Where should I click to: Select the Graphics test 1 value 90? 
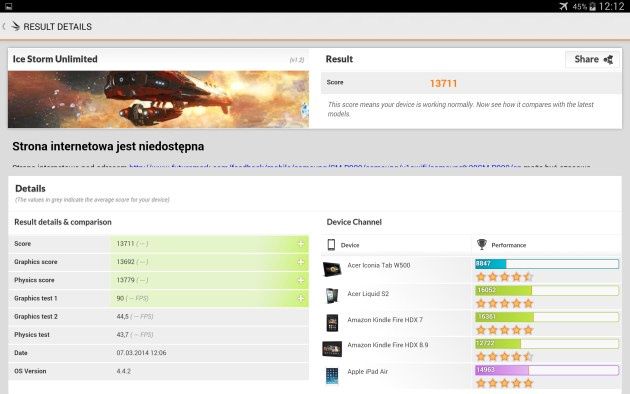pyautogui.click(x=120, y=298)
